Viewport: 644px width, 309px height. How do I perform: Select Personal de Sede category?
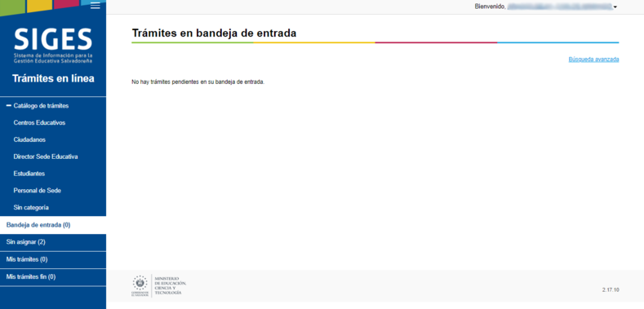[x=38, y=191]
